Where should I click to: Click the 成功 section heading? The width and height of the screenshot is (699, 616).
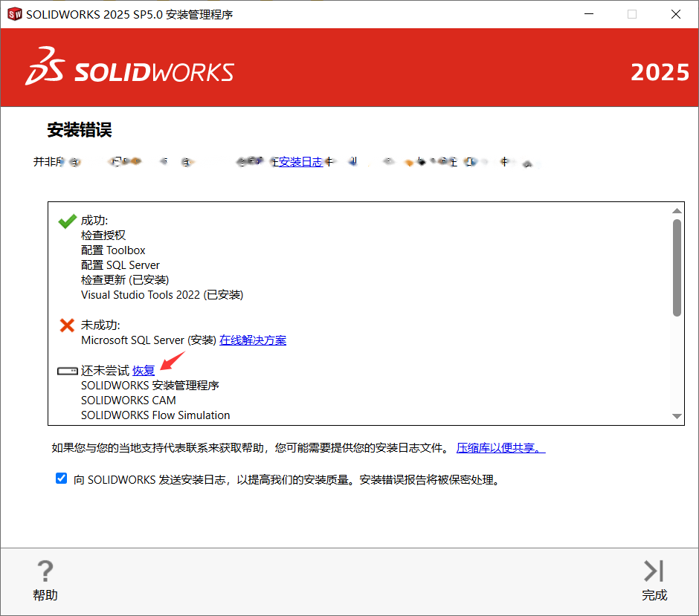tap(94, 221)
